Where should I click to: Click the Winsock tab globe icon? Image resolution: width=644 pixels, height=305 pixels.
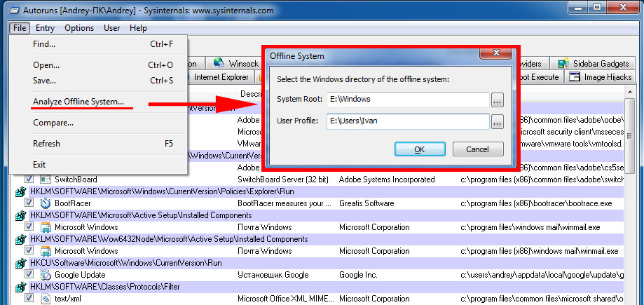coord(218,63)
